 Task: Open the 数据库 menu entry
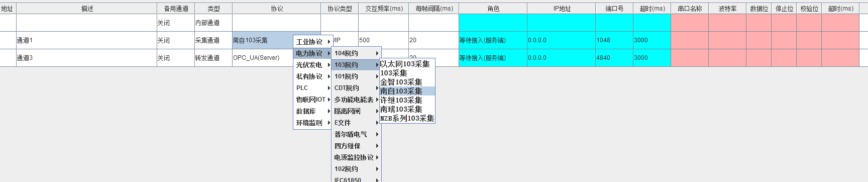(313, 111)
